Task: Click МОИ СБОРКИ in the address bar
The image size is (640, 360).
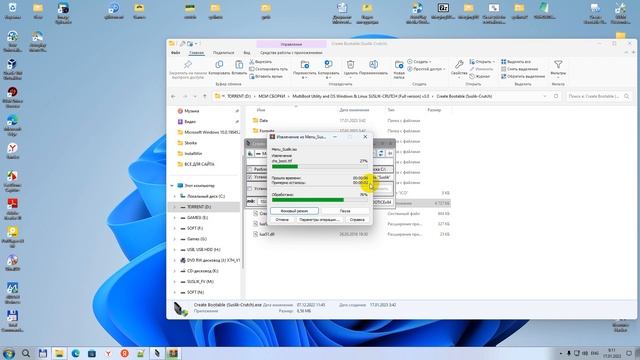Action: point(271,96)
